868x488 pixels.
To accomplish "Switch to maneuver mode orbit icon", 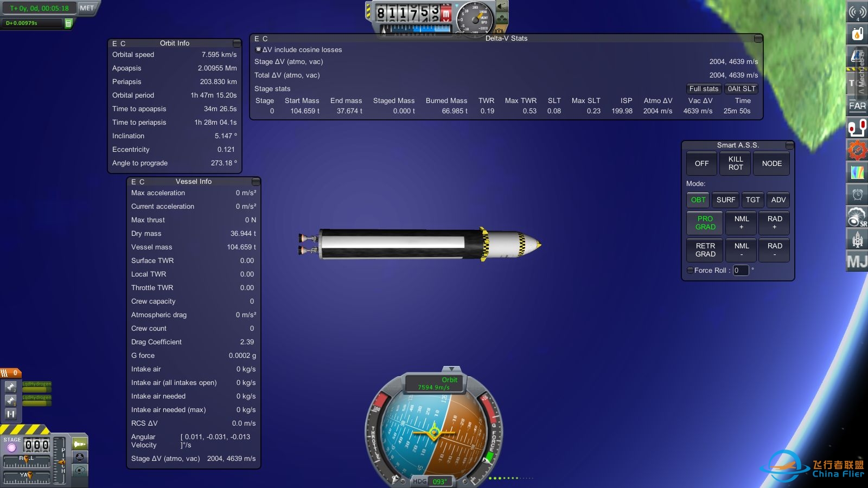I will tap(80, 470).
